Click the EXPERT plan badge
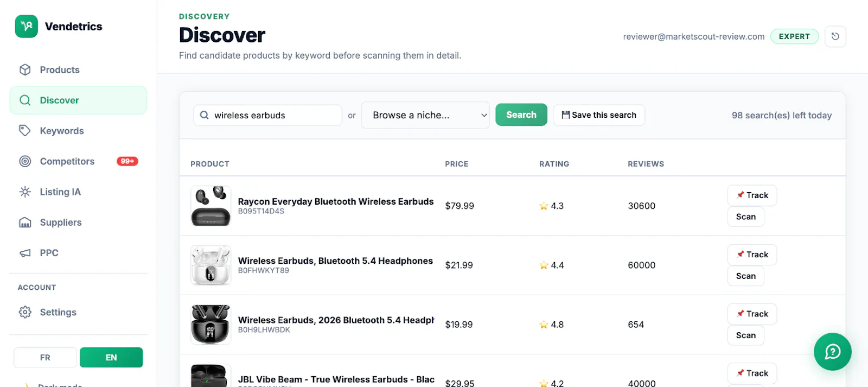 pos(794,36)
